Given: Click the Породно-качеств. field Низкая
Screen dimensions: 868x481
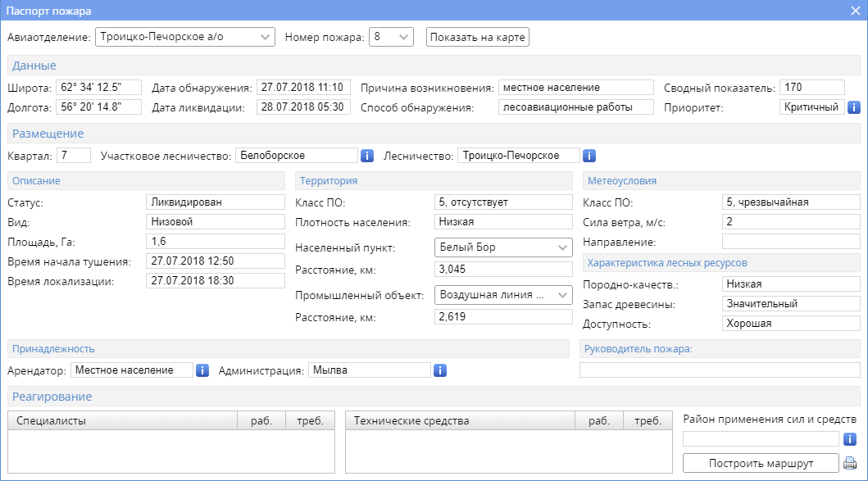Looking at the screenshot, I should [x=791, y=284].
